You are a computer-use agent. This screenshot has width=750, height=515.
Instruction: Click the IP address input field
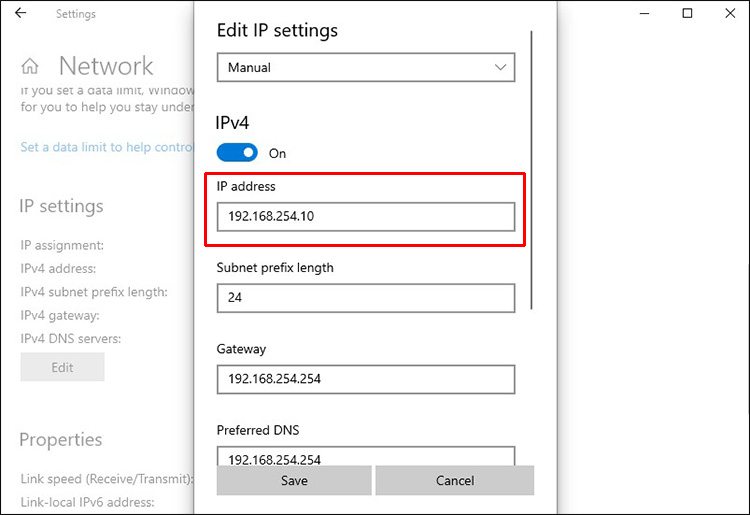coord(365,217)
